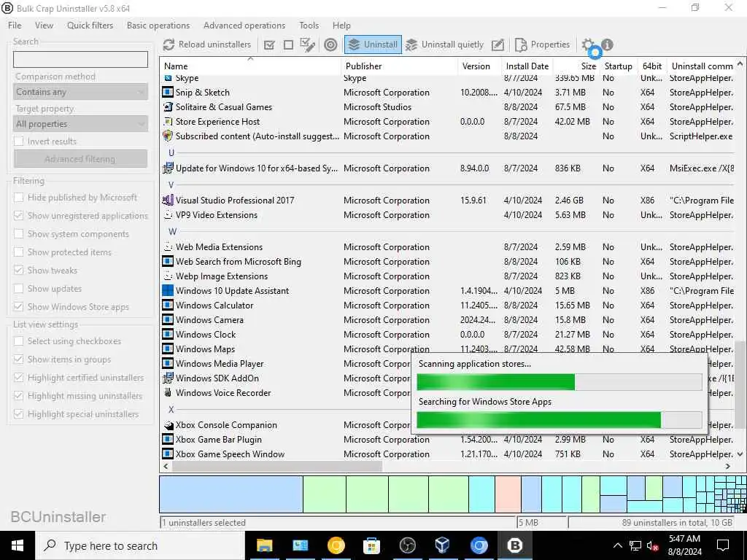Viewport: 747px width, 560px height.
Task: Click the Subscribed content shield icon
Action: pyautogui.click(x=168, y=136)
